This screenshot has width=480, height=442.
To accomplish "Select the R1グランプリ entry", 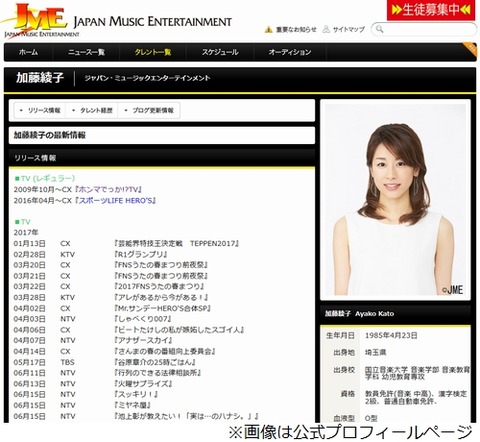I will tap(140, 255).
